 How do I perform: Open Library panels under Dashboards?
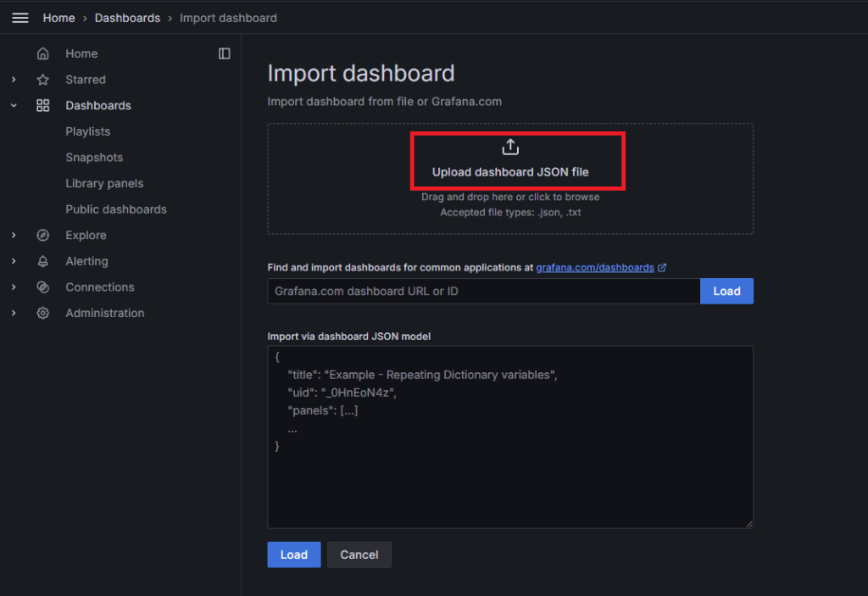point(104,183)
